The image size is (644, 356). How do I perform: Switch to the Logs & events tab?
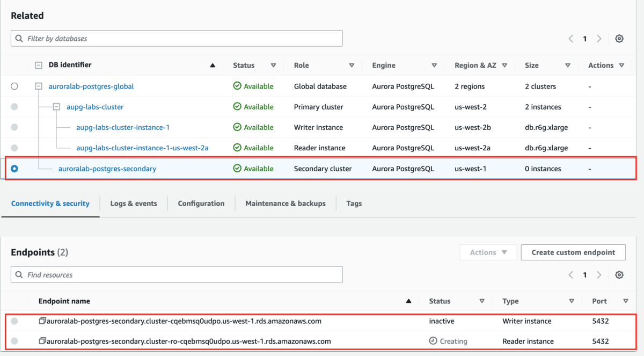point(133,204)
